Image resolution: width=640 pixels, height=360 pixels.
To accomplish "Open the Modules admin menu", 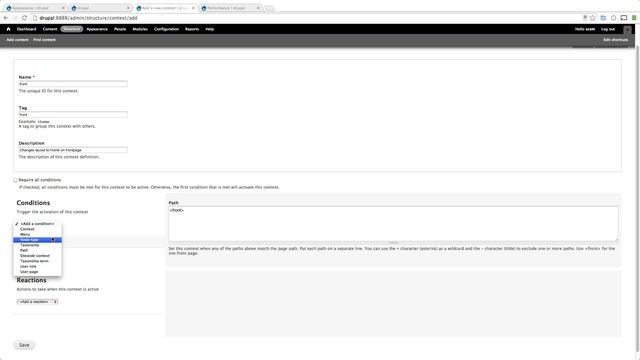I will pos(140,29).
